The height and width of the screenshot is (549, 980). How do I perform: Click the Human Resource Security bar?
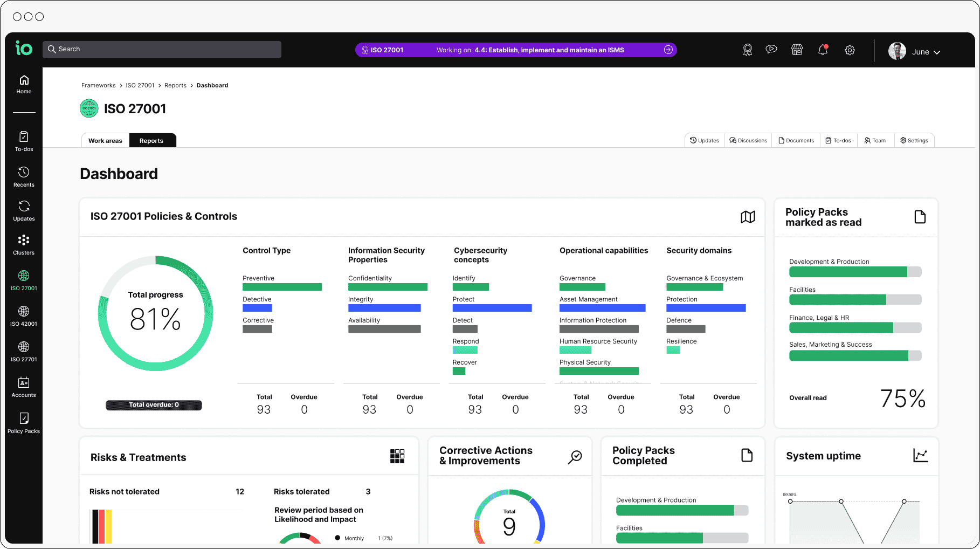pos(576,350)
